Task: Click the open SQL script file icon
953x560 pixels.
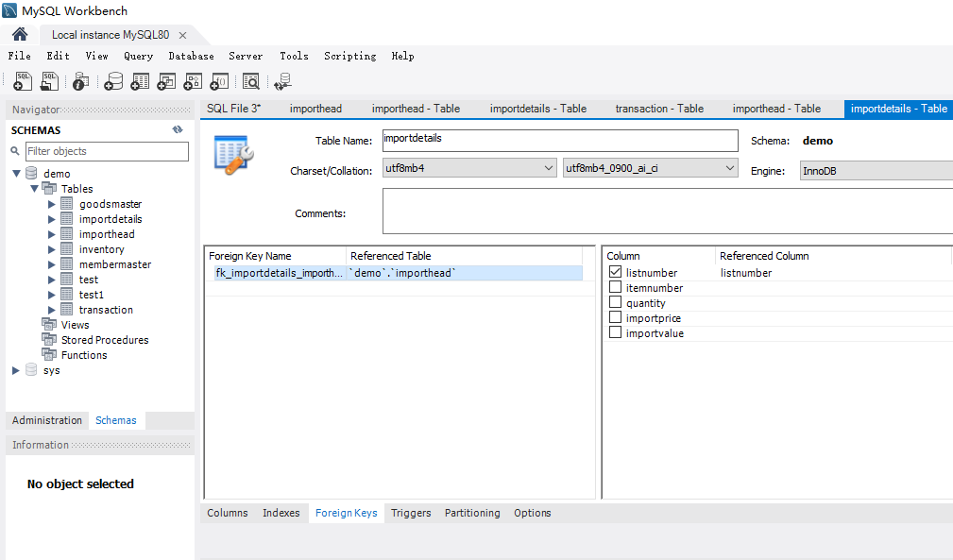Action: pos(49,82)
